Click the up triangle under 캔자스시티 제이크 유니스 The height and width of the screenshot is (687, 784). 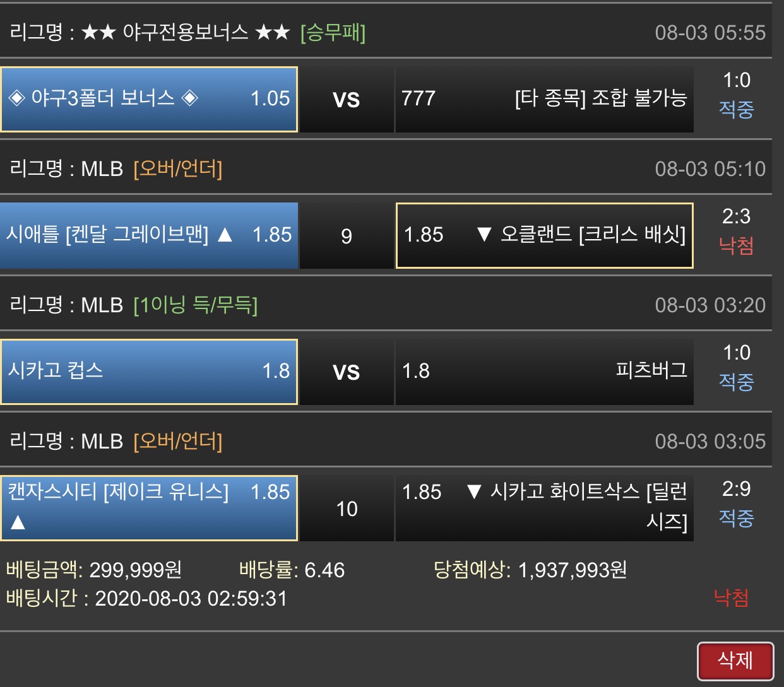click(x=18, y=522)
